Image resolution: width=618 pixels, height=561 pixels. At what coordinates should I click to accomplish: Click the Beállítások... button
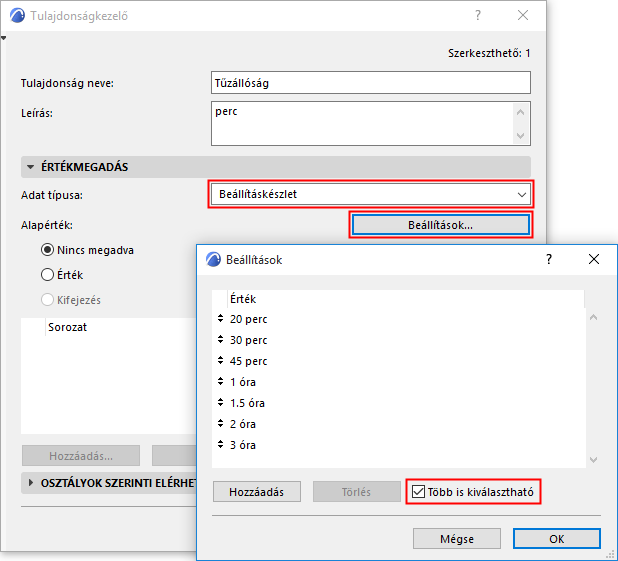point(440,225)
